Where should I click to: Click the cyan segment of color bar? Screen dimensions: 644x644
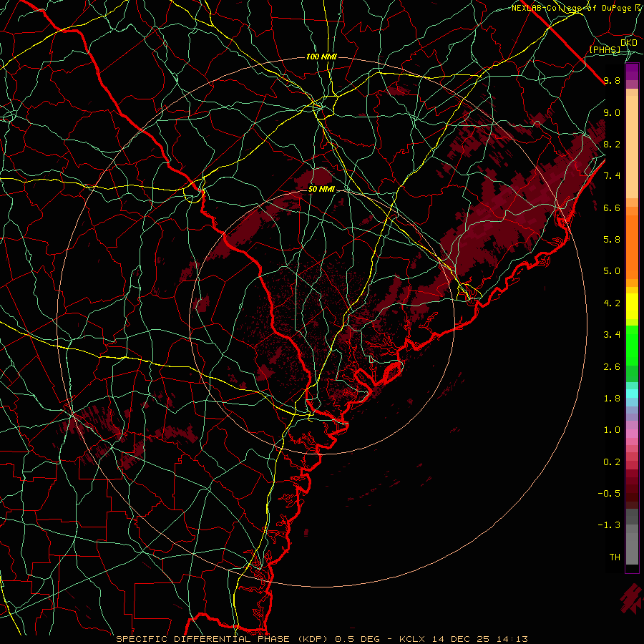632,394
